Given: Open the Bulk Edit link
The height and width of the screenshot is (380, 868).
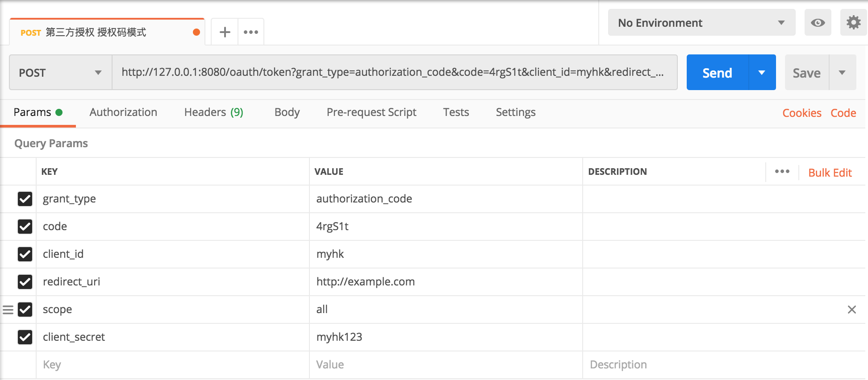Looking at the screenshot, I should tap(830, 173).
